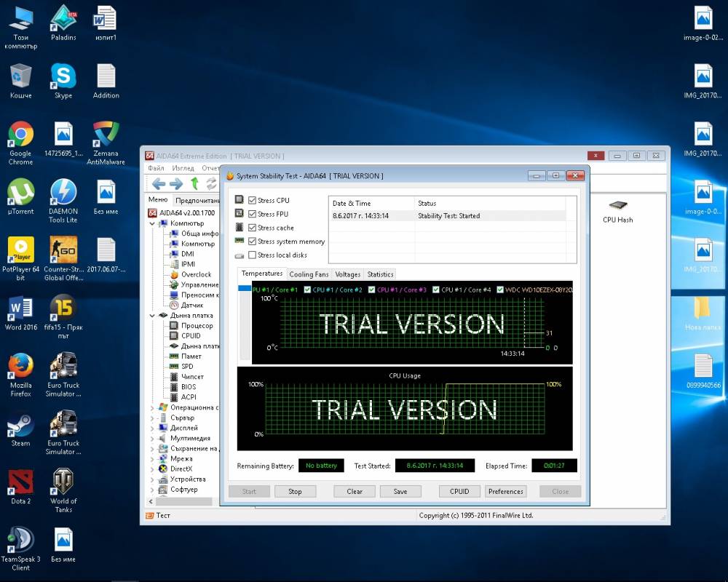Toggle CPU #1 / Core #2 graph checkbox

(307, 290)
